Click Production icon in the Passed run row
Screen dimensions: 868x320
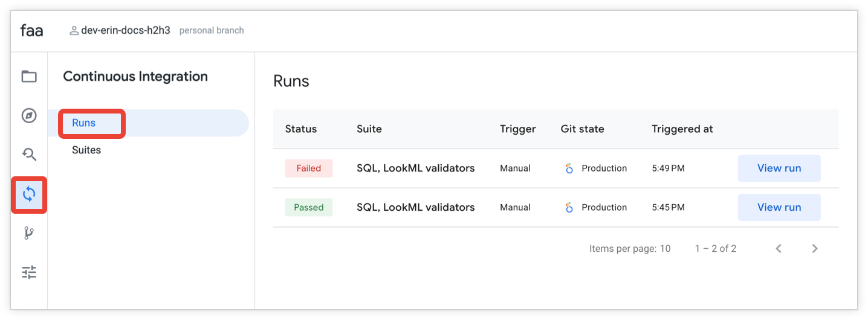pyautogui.click(x=569, y=208)
